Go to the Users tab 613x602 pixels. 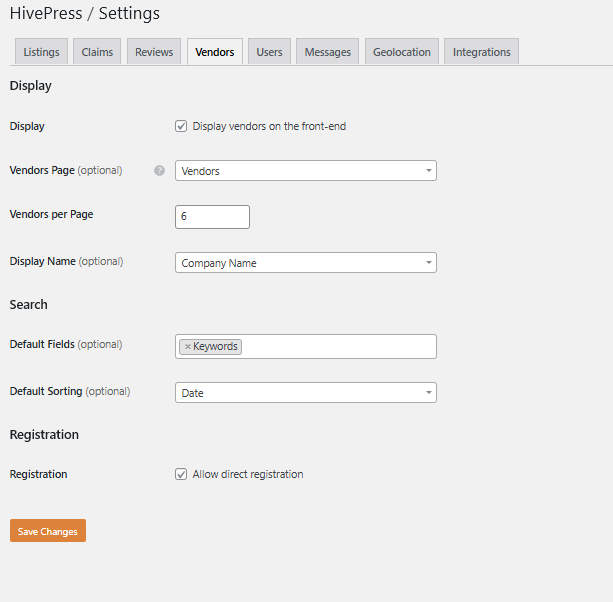pos(269,52)
